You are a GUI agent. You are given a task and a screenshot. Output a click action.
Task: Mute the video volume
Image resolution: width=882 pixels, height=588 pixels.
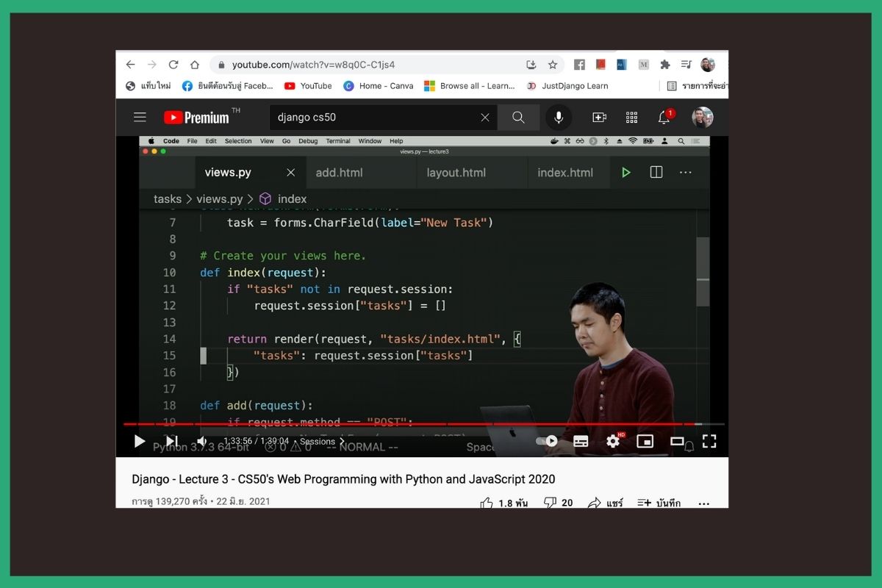click(202, 441)
